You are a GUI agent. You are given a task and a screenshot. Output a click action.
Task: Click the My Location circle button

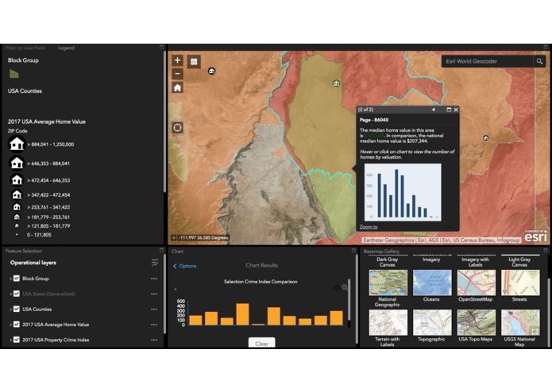click(x=177, y=127)
